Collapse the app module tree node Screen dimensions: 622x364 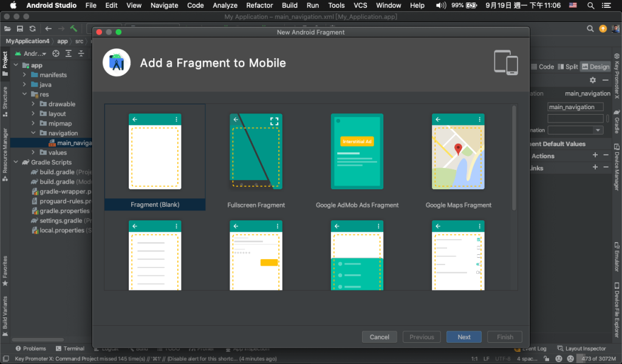[16, 65]
